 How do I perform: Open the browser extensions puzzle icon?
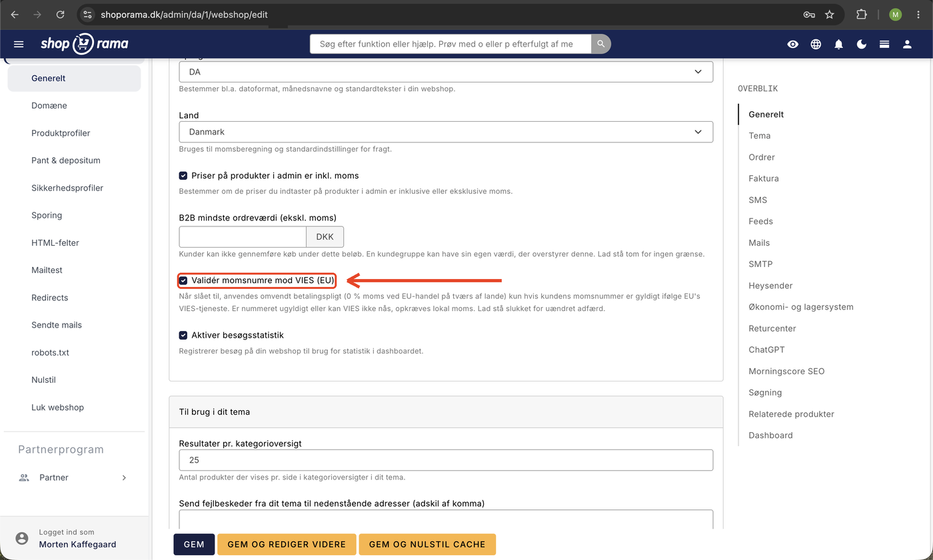click(x=862, y=14)
